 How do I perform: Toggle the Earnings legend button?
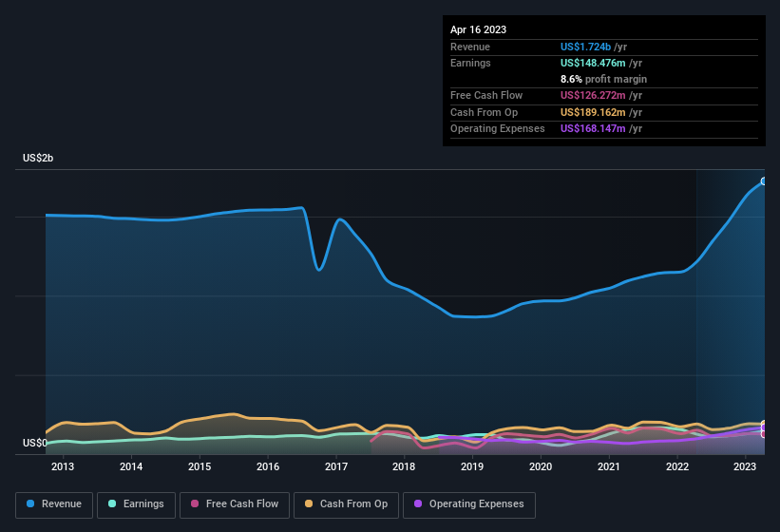click(136, 504)
